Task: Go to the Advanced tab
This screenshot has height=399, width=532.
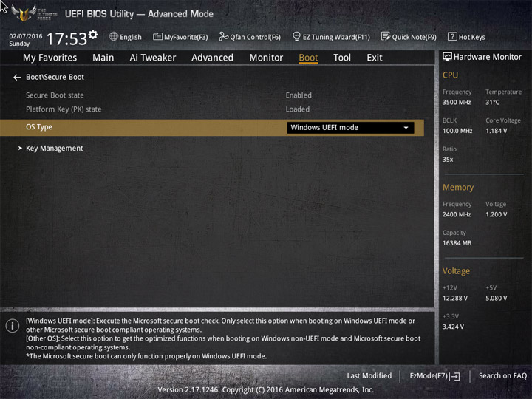Action: tap(212, 58)
